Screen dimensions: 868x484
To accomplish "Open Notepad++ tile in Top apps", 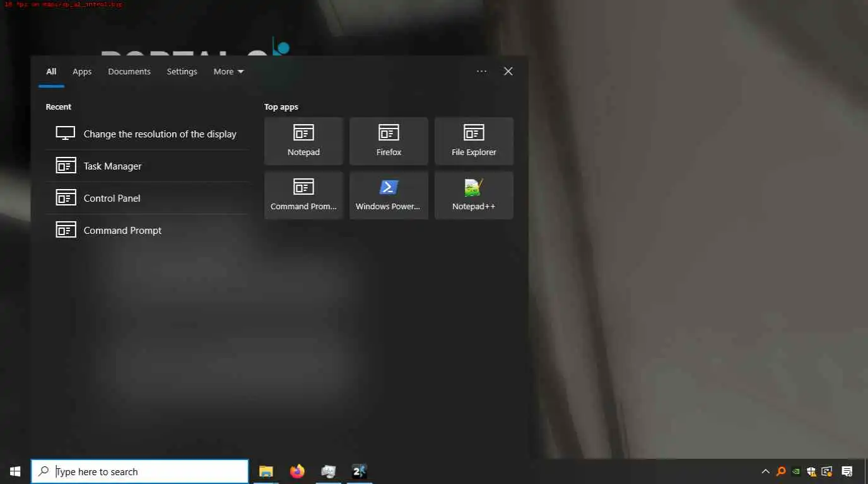I will pos(474,195).
